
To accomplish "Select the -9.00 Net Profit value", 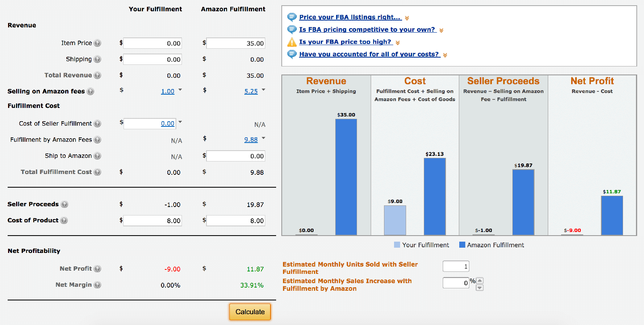I will pos(172,269).
